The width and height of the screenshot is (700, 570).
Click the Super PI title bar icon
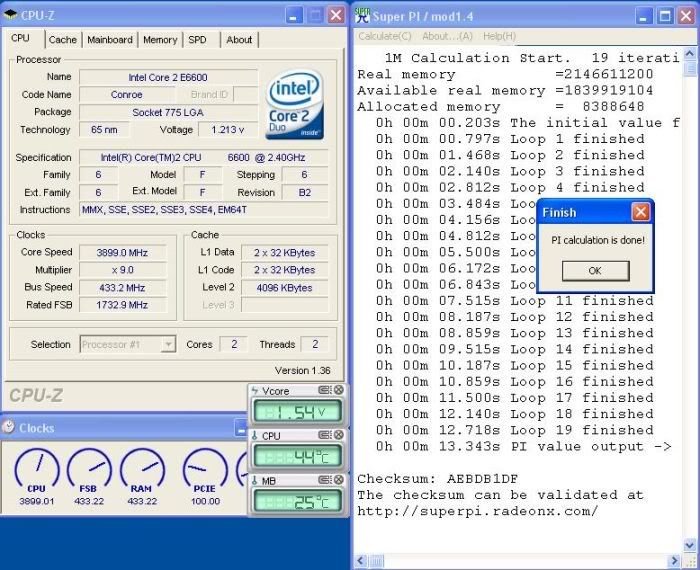362,16
